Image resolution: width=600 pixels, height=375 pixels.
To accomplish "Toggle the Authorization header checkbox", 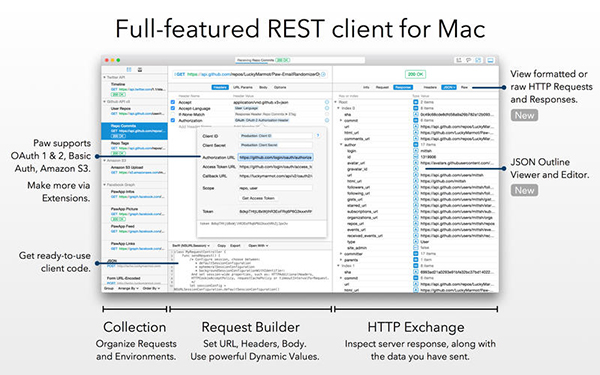I will pos(173,120).
